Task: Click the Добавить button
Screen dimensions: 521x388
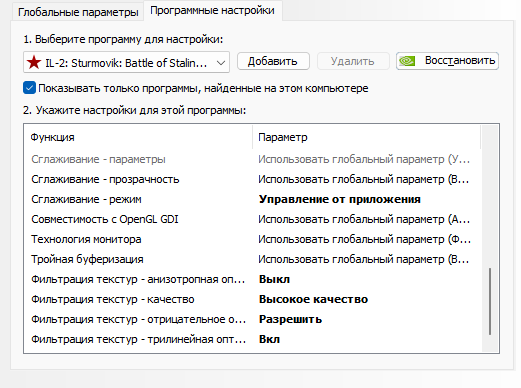Action: [x=273, y=61]
